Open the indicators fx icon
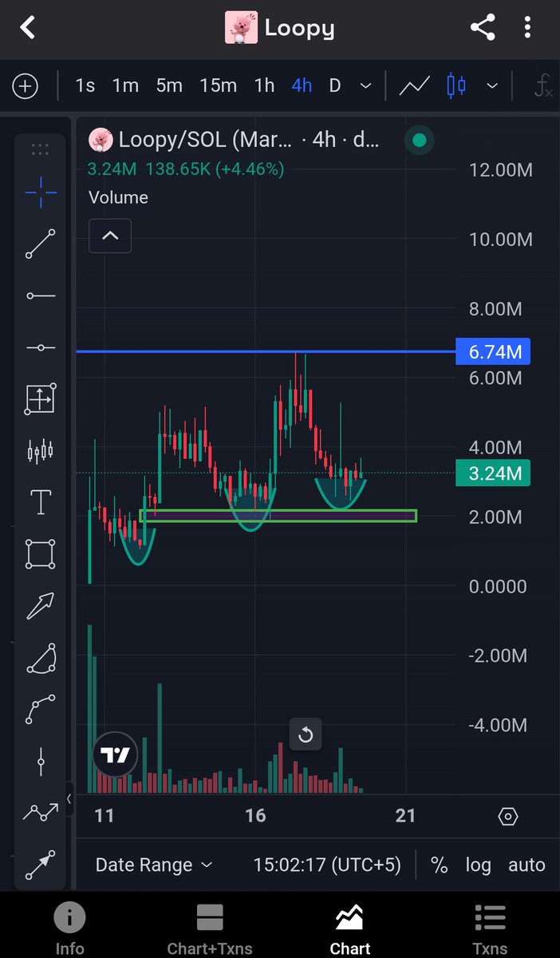This screenshot has height=958, width=560. (543, 85)
